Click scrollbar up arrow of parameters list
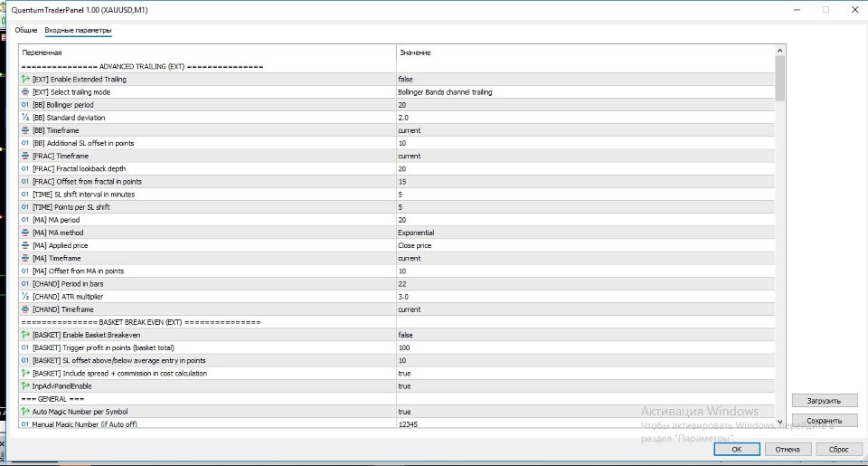The width and height of the screenshot is (868, 466). [x=780, y=51]
